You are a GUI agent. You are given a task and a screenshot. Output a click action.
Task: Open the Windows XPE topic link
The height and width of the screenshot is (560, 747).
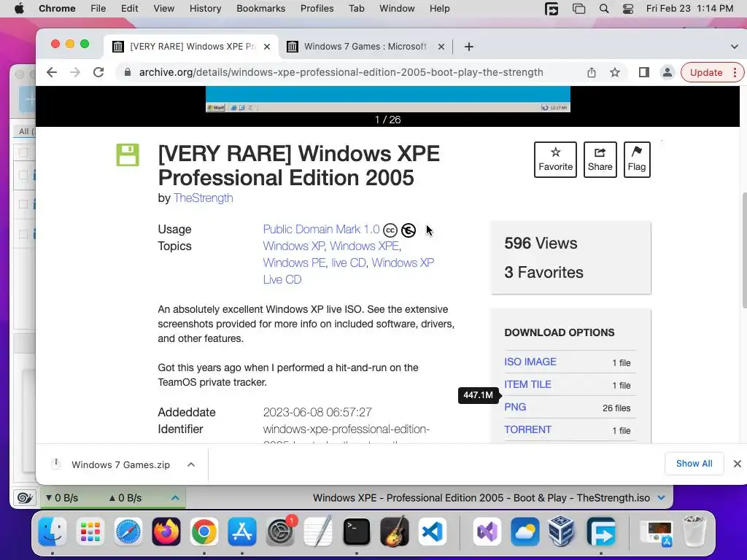point(365,246)
